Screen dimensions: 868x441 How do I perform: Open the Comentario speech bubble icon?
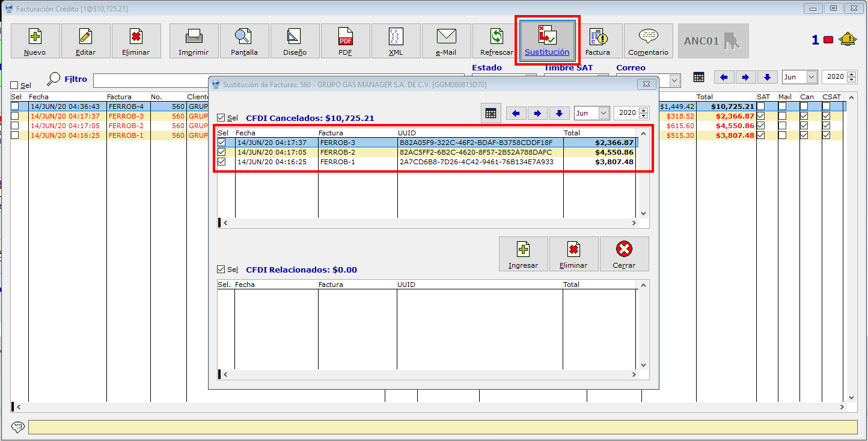[648, 41]
